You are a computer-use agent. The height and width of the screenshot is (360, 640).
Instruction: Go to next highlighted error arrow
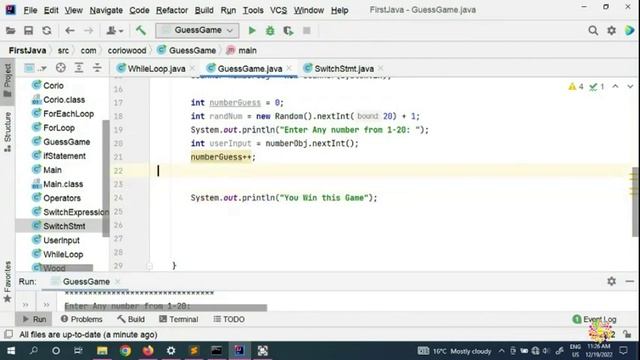[630, 87]
